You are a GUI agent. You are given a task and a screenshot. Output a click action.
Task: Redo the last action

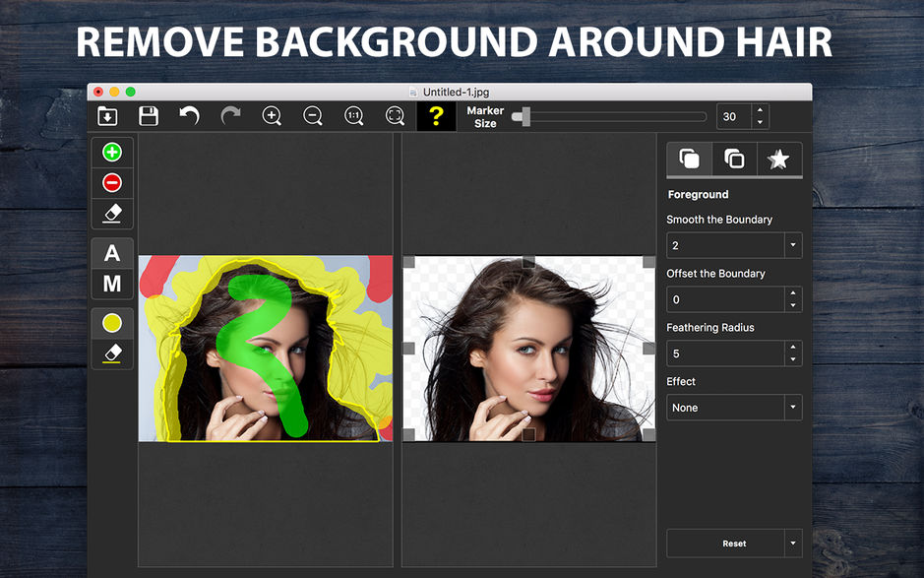click(230, 116)
